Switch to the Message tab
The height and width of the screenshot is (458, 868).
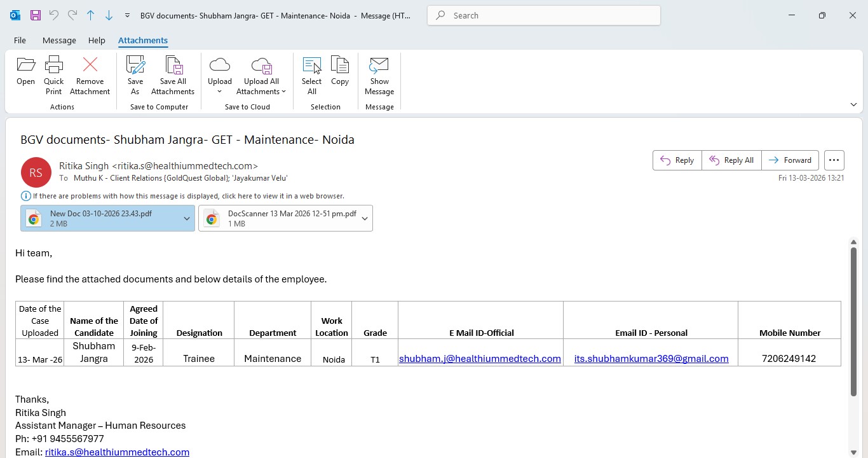59,40
